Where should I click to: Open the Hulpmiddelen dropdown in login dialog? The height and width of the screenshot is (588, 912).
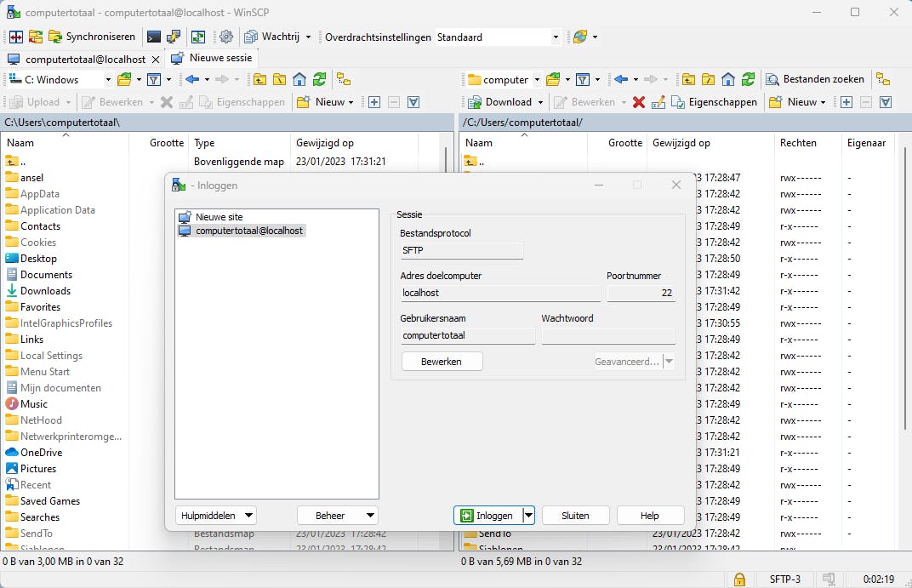pos(217,515)
